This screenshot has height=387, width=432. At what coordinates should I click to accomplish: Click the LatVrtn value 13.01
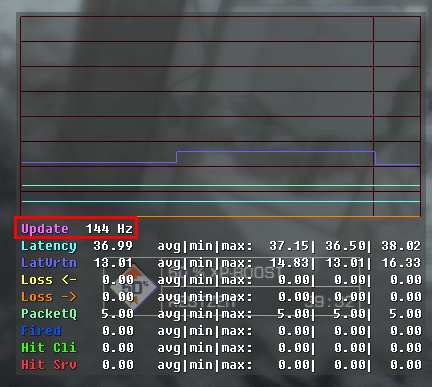coord(113,263)
